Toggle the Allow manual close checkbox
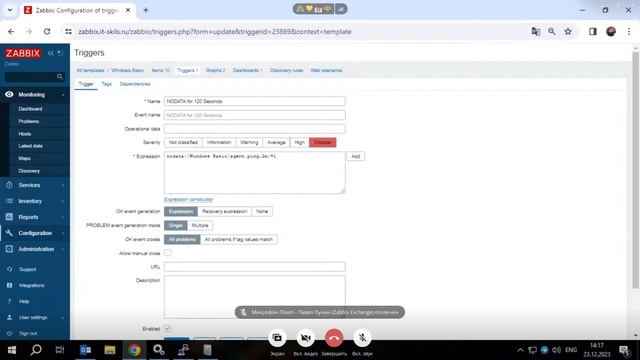 (x=168, y=253)
